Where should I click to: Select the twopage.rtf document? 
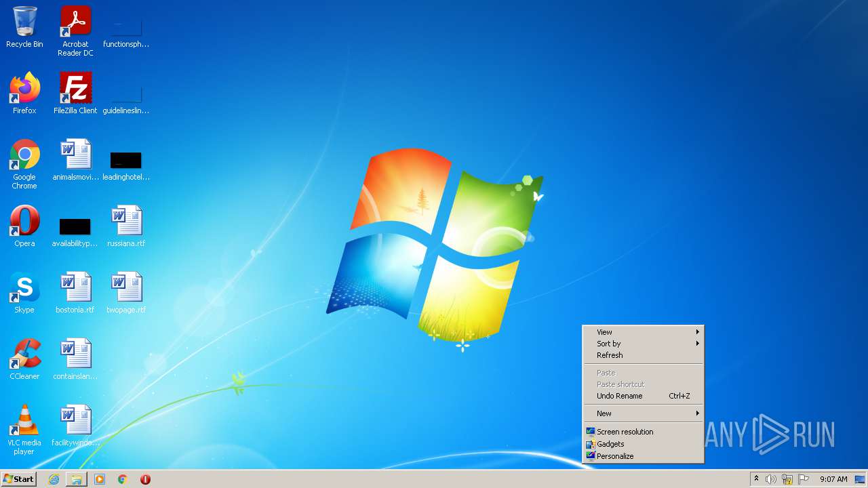click(x=126, y=293)
